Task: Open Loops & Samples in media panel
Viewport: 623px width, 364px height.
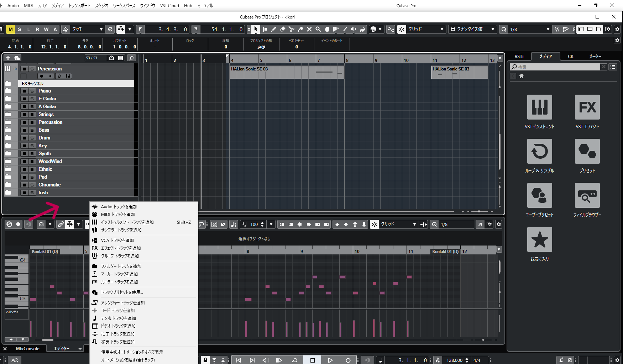Action: (x=539, y=151)
